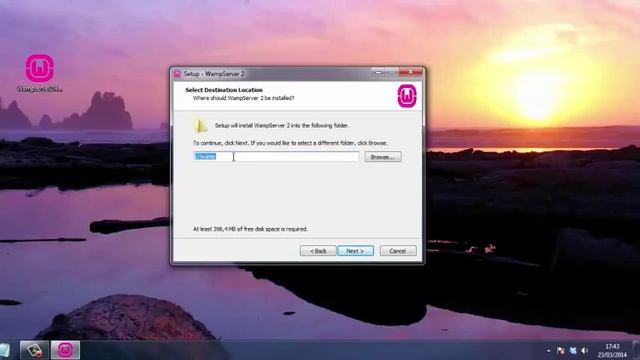Click the WampServer logo in the setup header
The image size is (640, 360).
[x=407, y=96]
